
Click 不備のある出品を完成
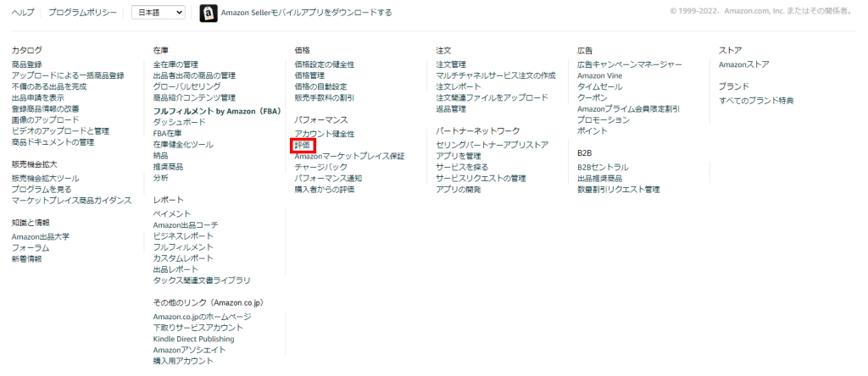[x=49, y=87]
